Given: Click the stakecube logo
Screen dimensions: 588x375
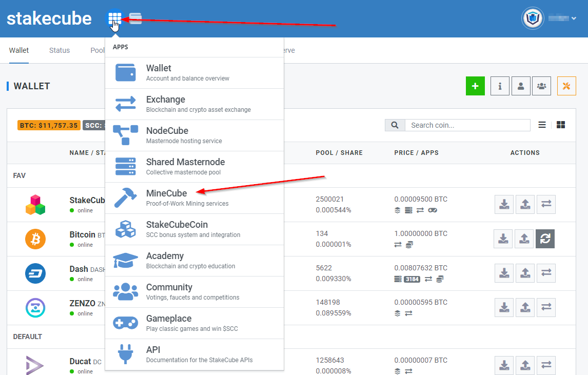Looking at the screenshot, I should [x=49, y=18].
